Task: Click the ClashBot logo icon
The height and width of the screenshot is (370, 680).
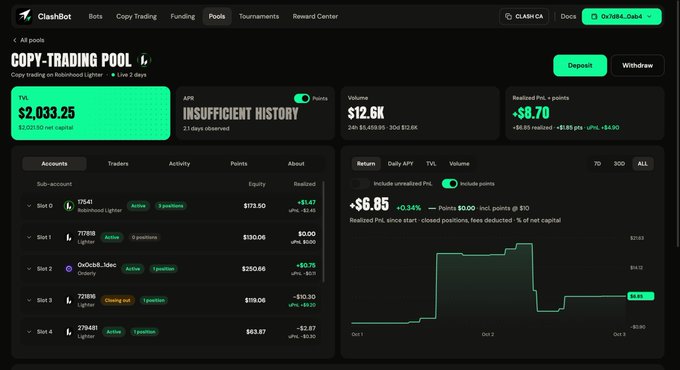Action: click(24, 16)
